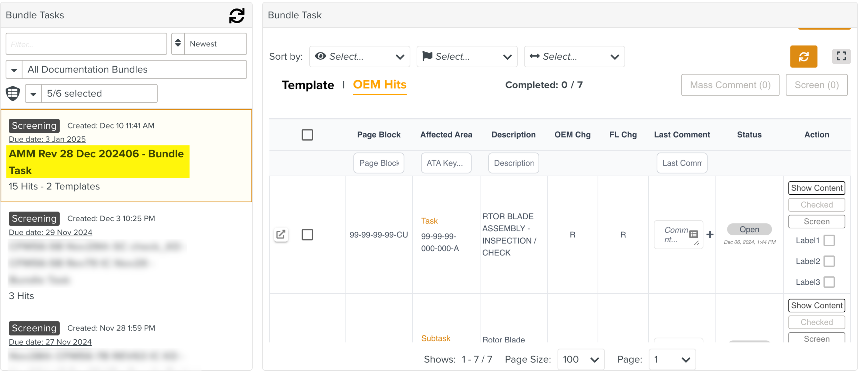Toggle fullscreen view of Bundle Task
This screenshot has width=868, height=379.
click(x=841, y=56)
